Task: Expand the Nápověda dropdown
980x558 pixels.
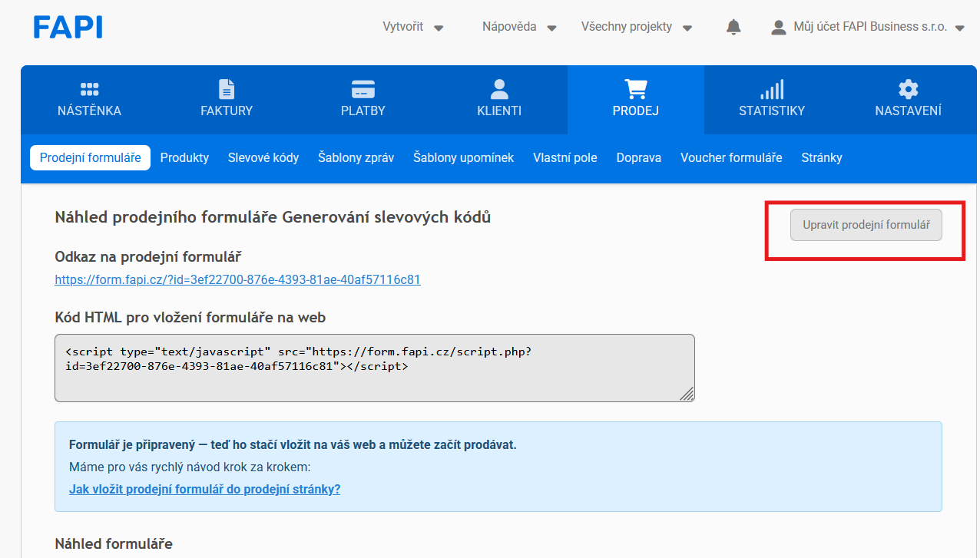Action: (519, 27)
